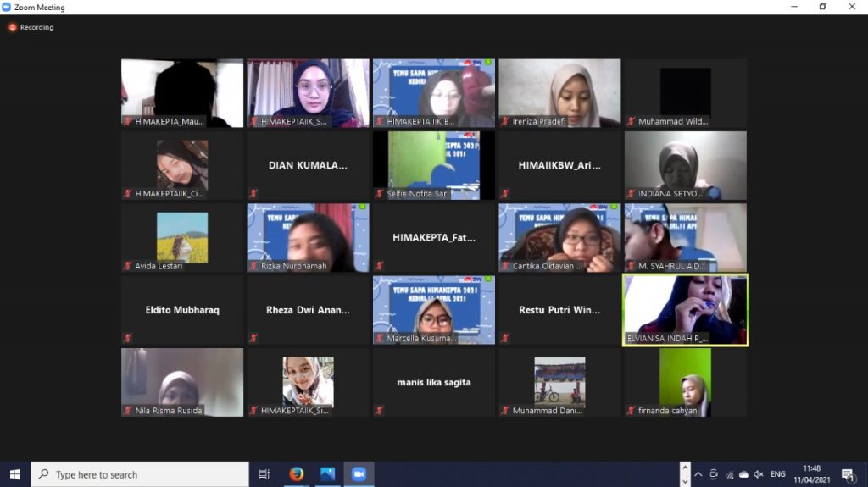Open Firefox from the taskbar

point(296,474)
